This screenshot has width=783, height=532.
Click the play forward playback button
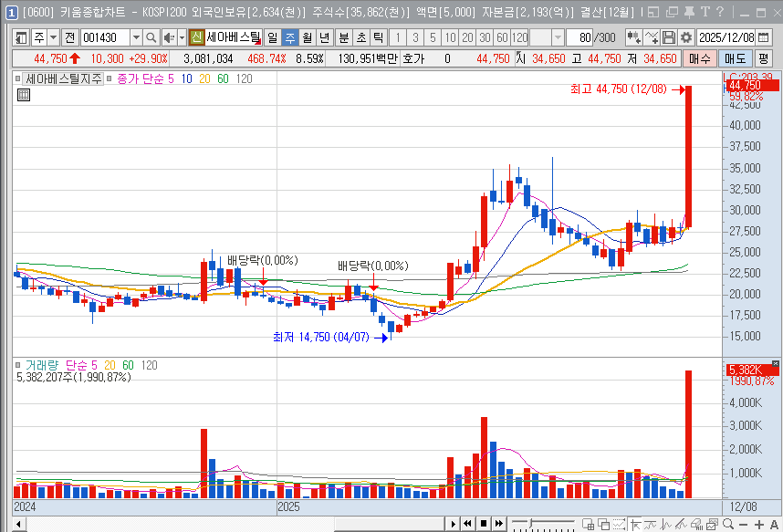pos(453,524)
